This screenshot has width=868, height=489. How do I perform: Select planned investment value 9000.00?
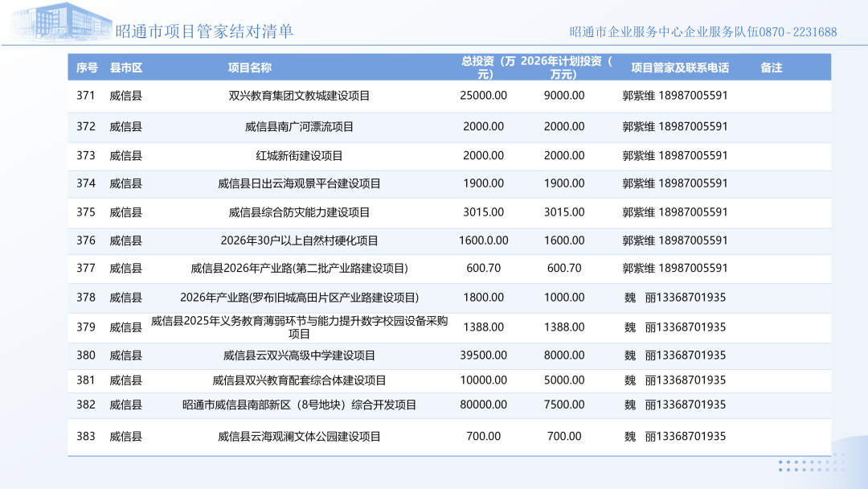564,95
